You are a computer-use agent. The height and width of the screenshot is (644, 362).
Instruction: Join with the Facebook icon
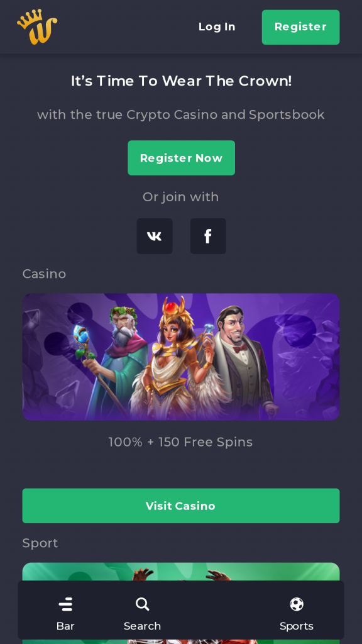pos(208,236)
